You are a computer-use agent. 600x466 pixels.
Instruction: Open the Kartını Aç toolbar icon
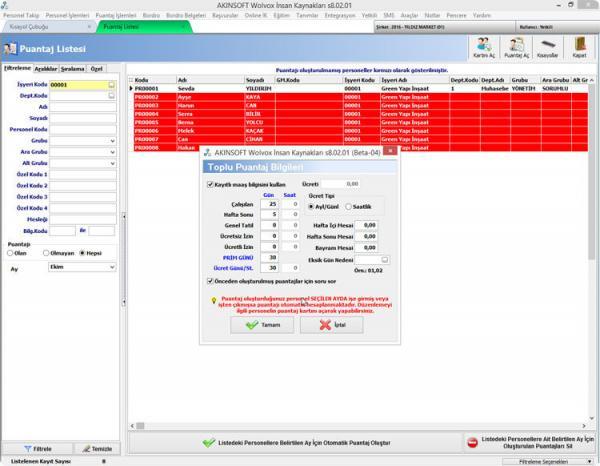click(484, 48)
